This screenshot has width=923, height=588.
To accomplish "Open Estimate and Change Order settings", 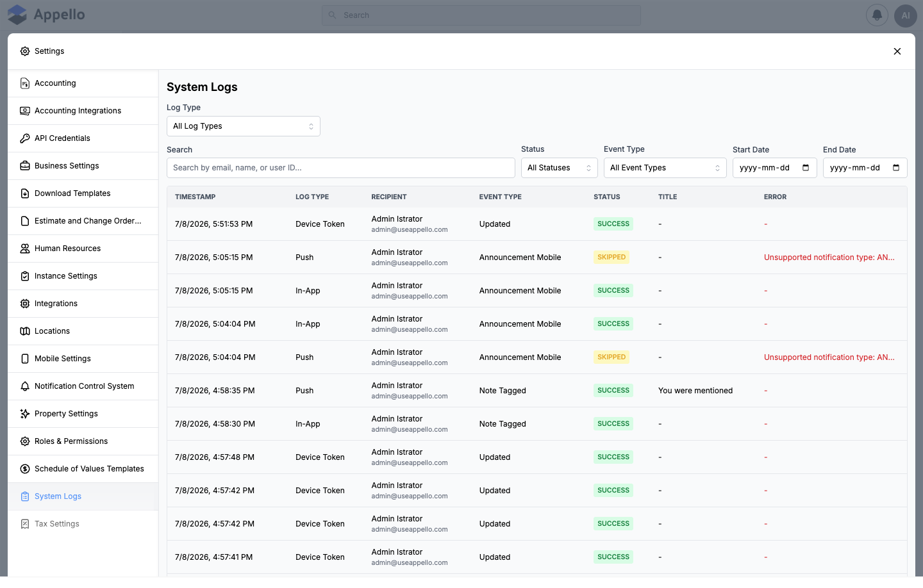I will coord(83,221).
